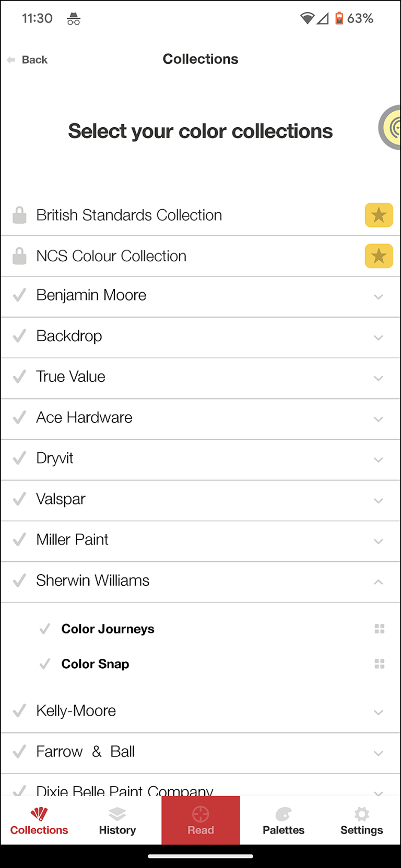Open the Palettes tab
The height and width of the screenshot is (868, 401).
coord(284,821)
